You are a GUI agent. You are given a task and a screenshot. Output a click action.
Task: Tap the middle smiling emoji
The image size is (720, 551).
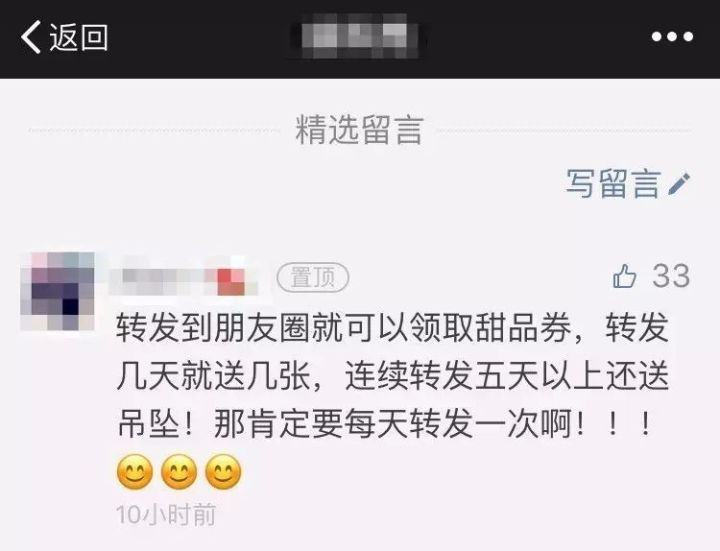pyautogui.click(x=179, y=472)
